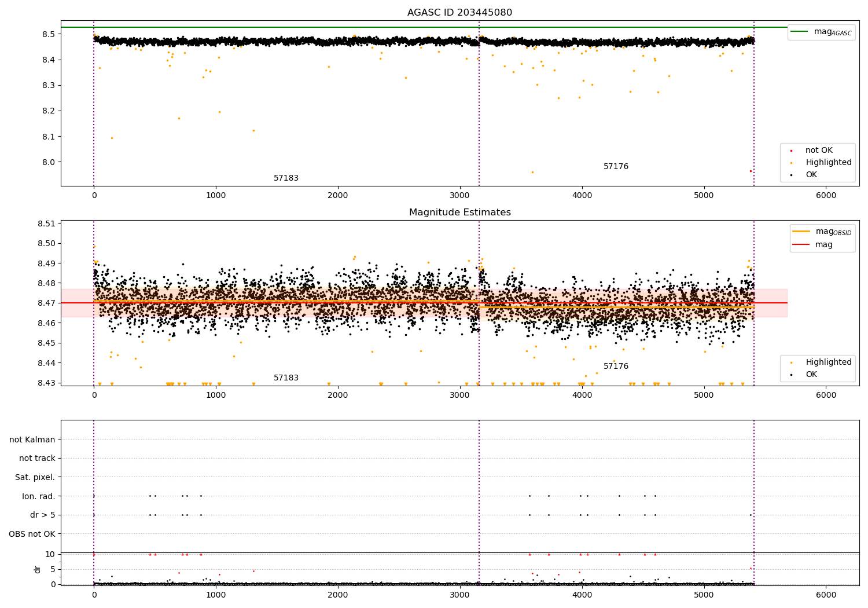Click the 'OBS not OK' axis label
Viewport: 868px width, 608px height.
pos(32,534)
